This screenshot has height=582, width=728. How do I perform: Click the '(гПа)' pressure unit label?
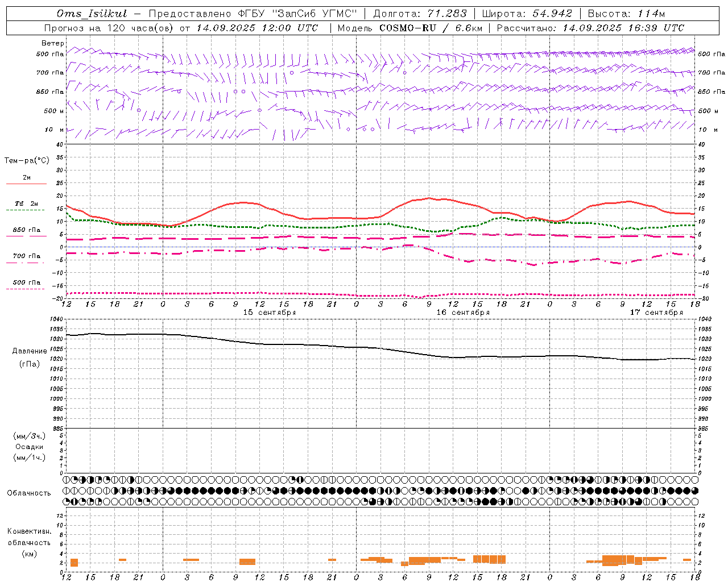coord(30,364)
